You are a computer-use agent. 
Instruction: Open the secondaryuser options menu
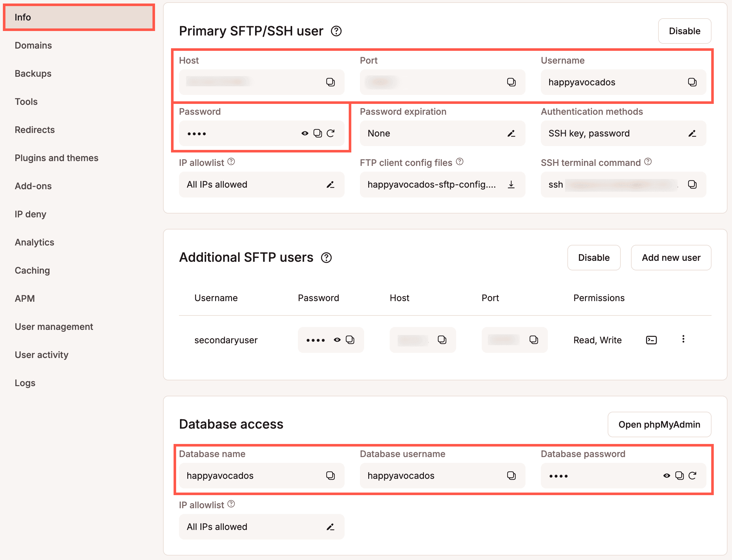683,339
